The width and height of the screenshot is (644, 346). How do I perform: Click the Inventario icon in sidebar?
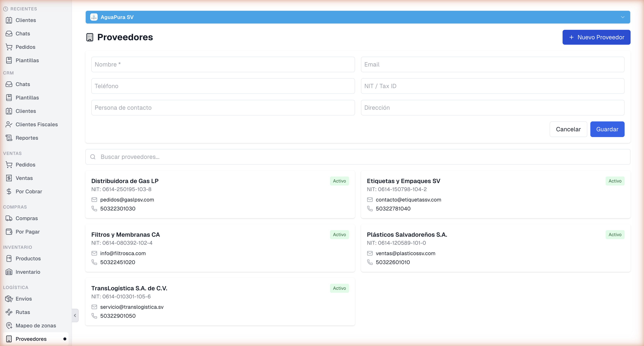coord(9,272)
